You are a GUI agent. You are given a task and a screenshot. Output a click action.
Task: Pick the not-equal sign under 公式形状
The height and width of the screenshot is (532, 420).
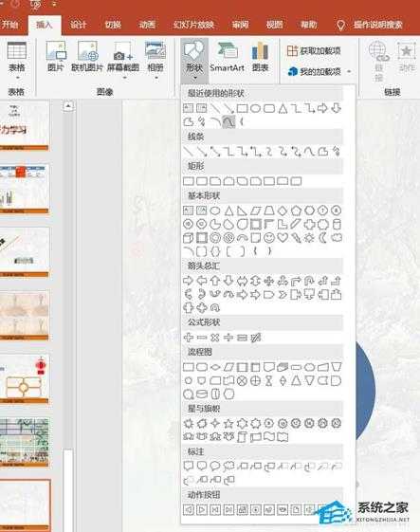[255, 338]
